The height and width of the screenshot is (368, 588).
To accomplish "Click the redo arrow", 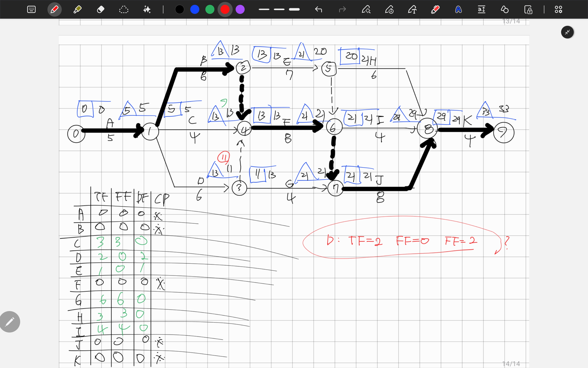I will tap(342, 9).
